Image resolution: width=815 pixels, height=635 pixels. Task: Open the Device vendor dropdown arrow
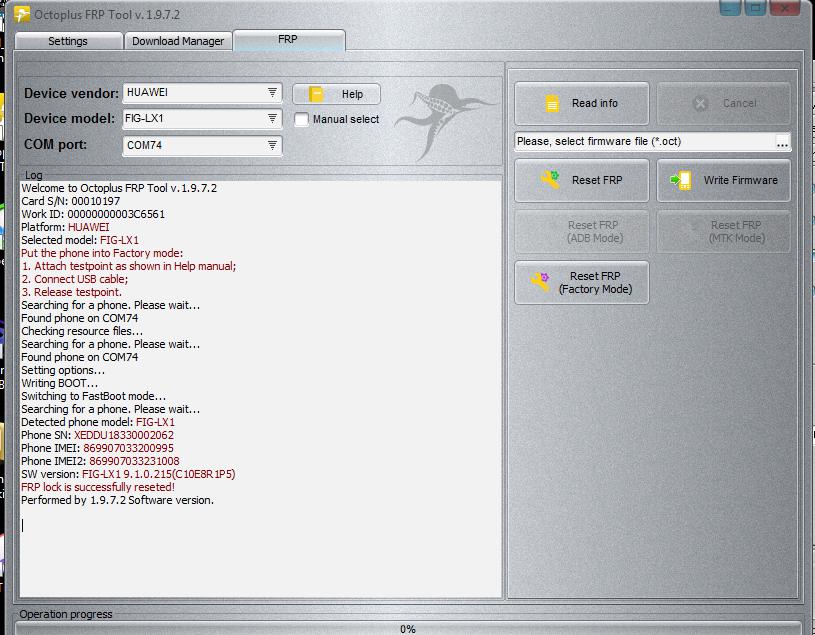coord(272,92)
